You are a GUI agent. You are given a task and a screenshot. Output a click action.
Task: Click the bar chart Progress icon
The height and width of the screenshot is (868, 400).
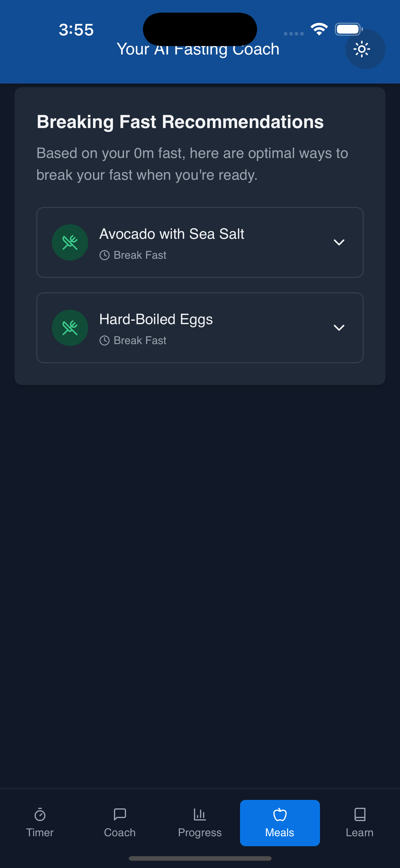(200, 814)
